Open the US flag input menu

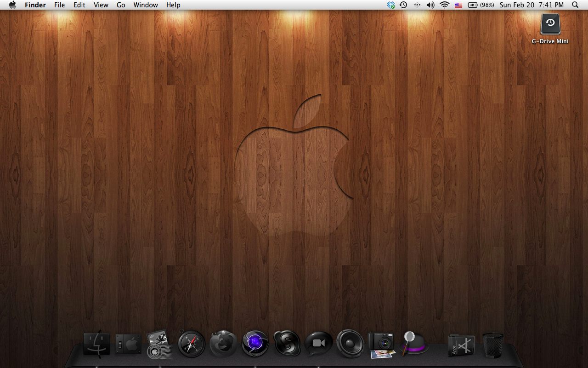tap(458, 5)
